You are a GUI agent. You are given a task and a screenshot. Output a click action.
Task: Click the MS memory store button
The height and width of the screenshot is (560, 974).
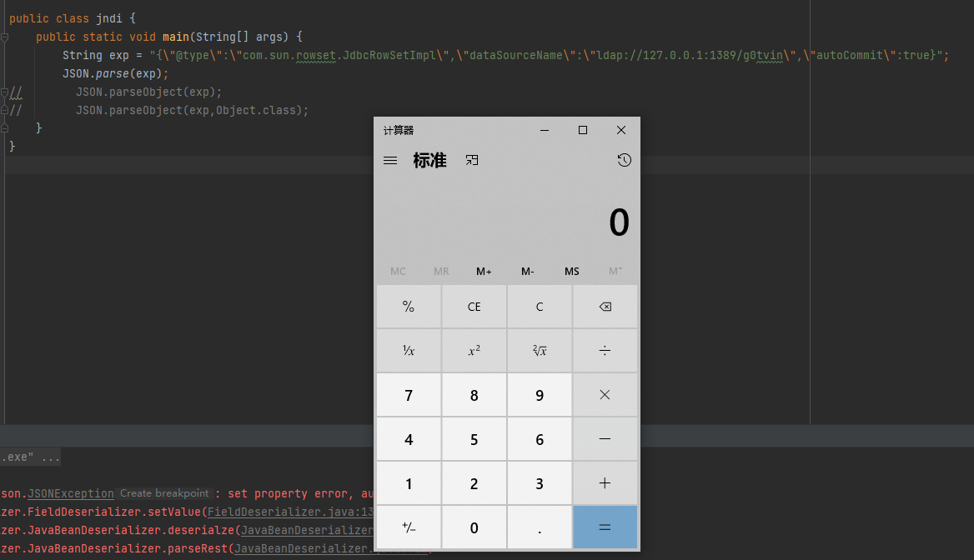click(x=571, y=272)
